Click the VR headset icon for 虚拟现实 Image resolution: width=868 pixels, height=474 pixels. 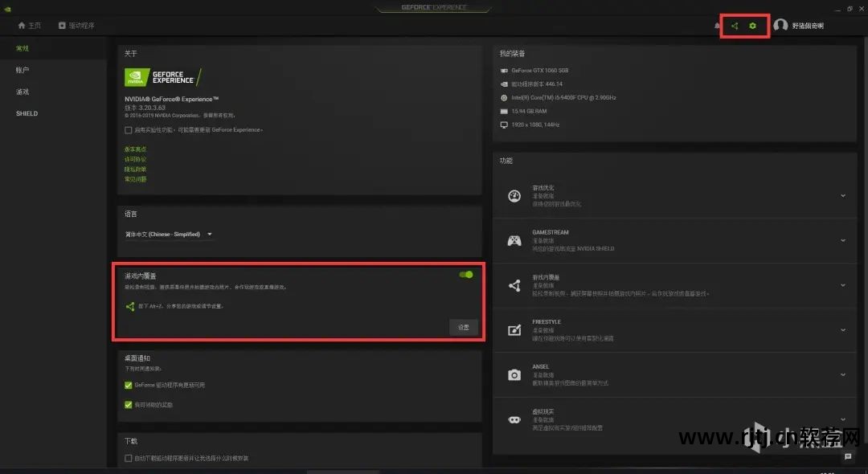point(514,420)
